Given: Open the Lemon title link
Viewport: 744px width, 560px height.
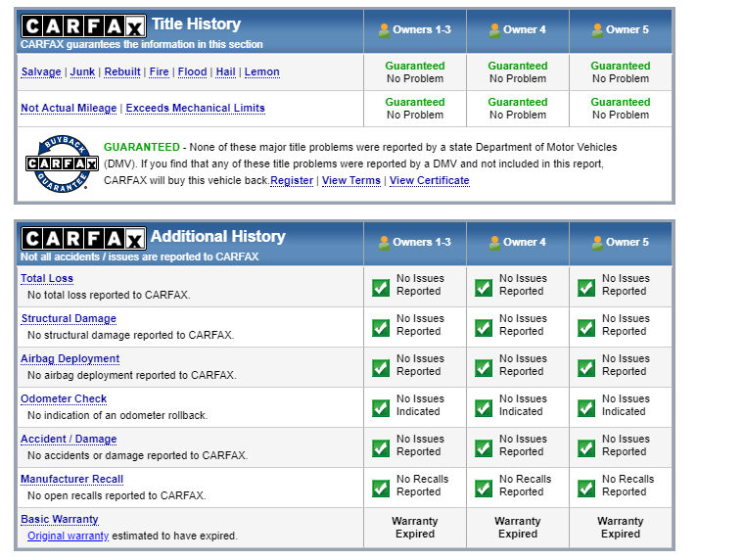Looking at the screenshot, I should (x=262, y=72).
